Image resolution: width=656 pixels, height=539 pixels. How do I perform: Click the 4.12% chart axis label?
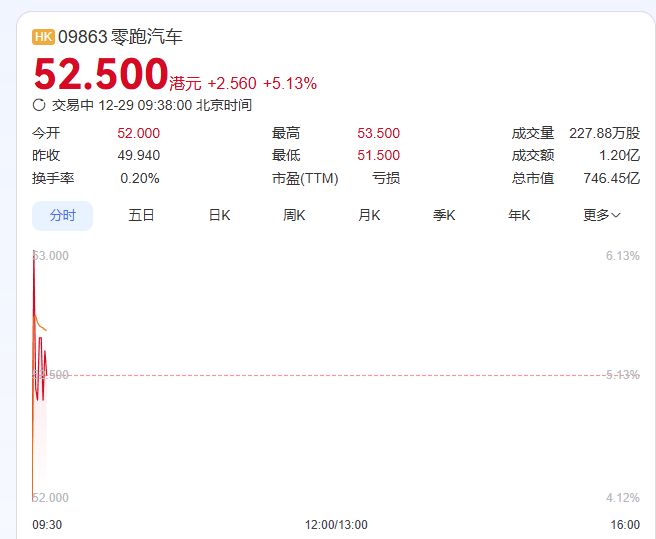623,498
